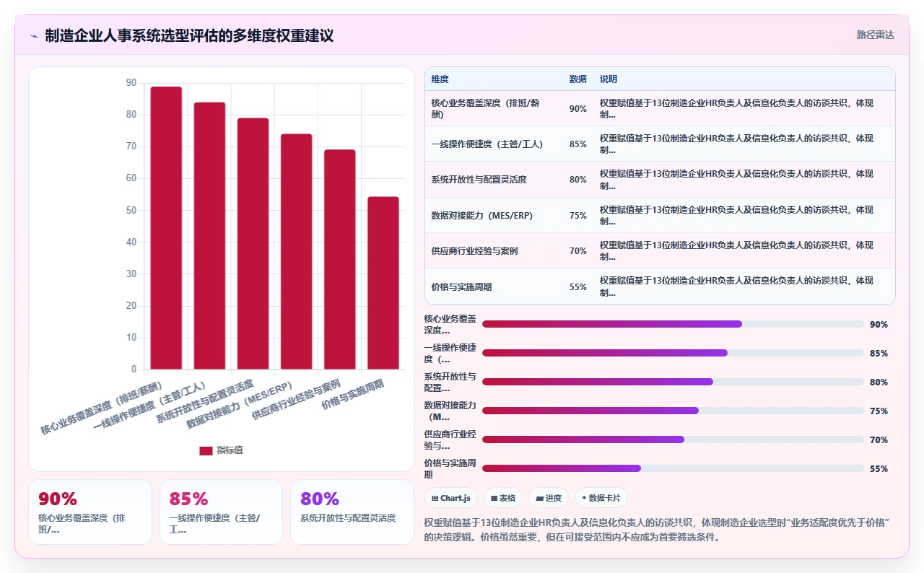Click the 价格与实施周期 chart bar
Image resolution: width=924 pixels, height=573 pixels.
pyautogui.click(x=383, y=283)
